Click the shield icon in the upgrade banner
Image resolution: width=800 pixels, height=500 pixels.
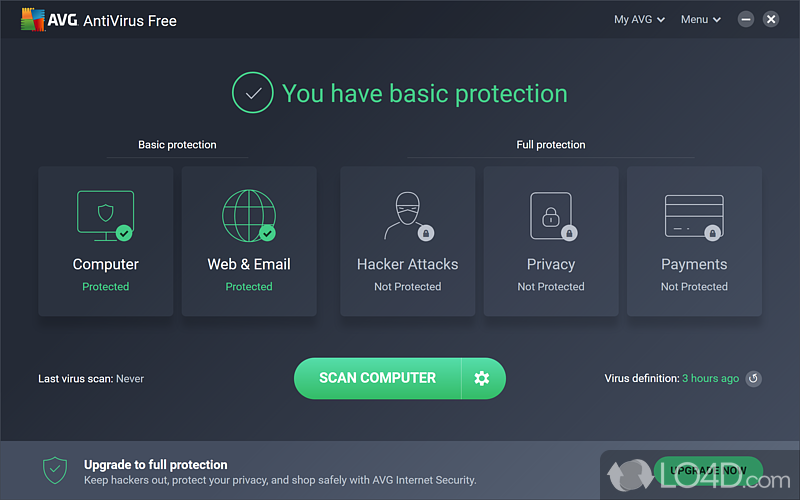click(55, 470)
